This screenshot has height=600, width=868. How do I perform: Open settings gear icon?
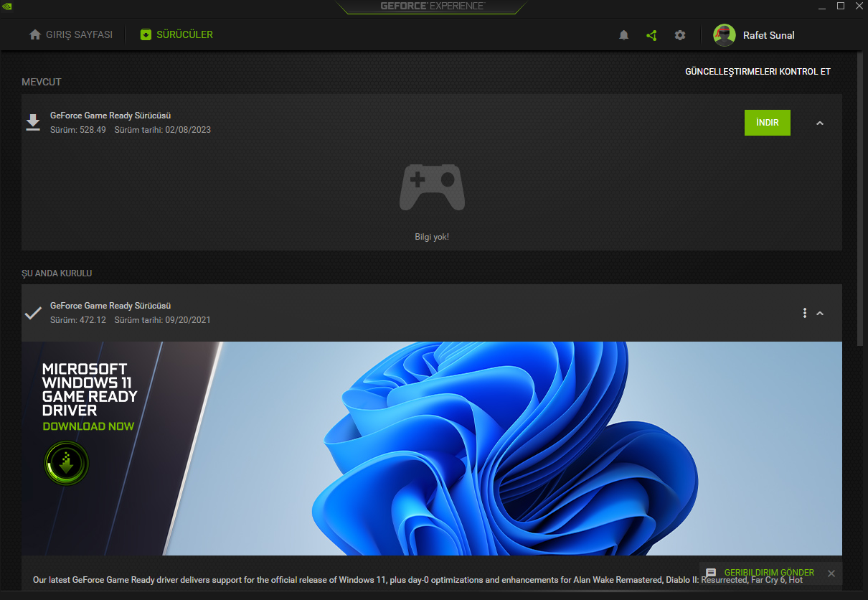[x=680, y=35]
